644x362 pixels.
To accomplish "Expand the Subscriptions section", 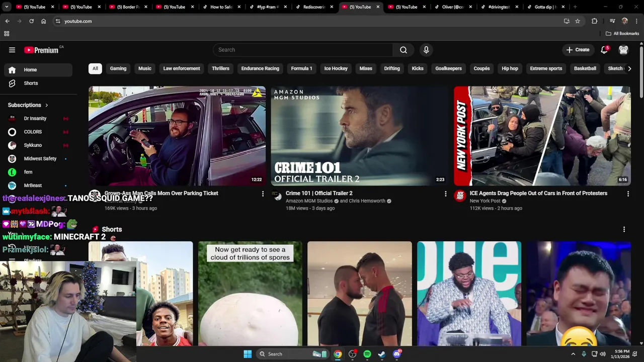I will 28,105.
